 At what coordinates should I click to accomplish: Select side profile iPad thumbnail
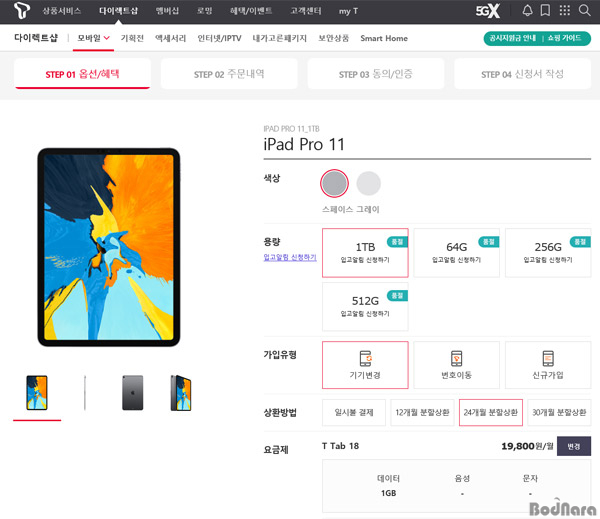[85, 393]
